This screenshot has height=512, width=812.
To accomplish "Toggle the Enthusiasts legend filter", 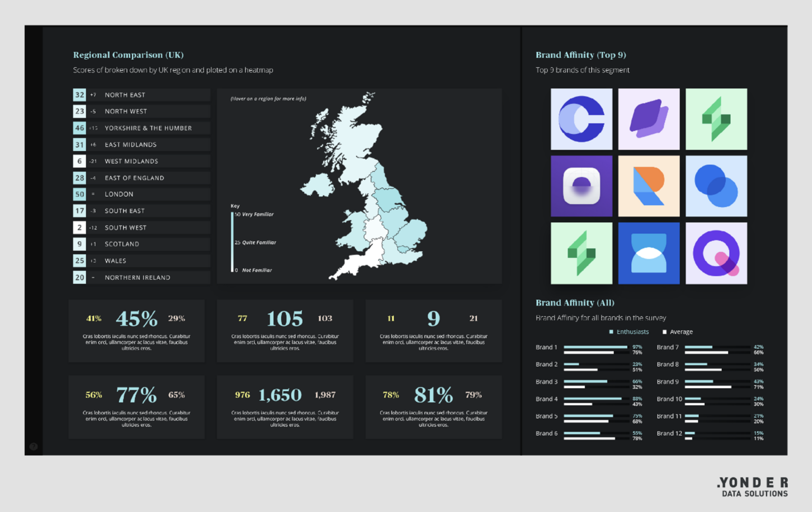I will 629,332.
